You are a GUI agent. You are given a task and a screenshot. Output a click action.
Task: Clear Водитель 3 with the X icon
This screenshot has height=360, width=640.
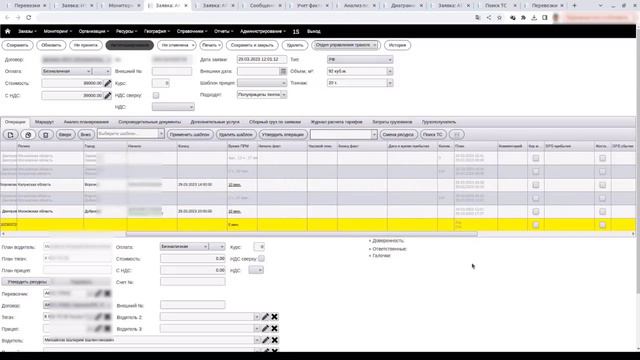point(275,329)
